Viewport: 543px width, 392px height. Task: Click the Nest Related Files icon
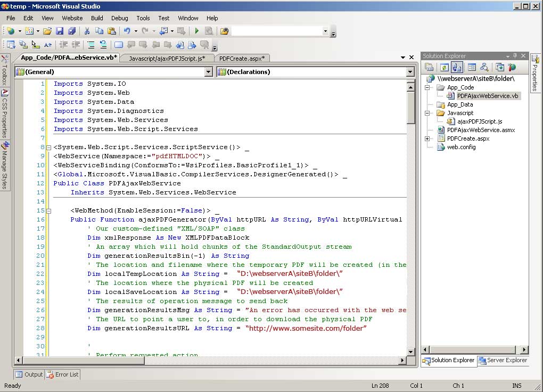457,67
